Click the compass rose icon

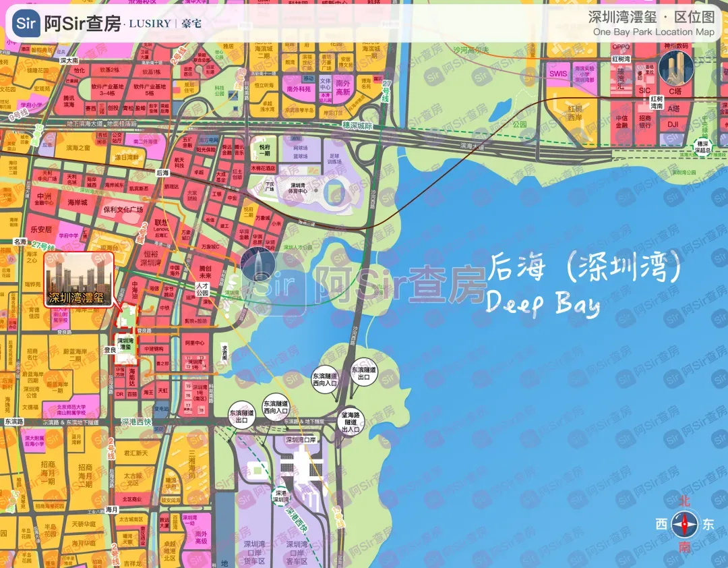tap(684, 524)
